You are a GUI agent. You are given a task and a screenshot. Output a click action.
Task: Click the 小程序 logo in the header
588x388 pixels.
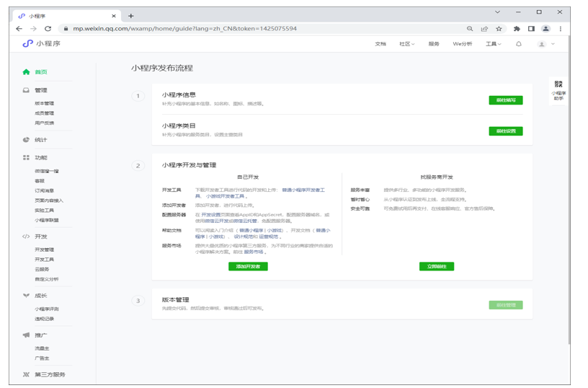[41, 43]
